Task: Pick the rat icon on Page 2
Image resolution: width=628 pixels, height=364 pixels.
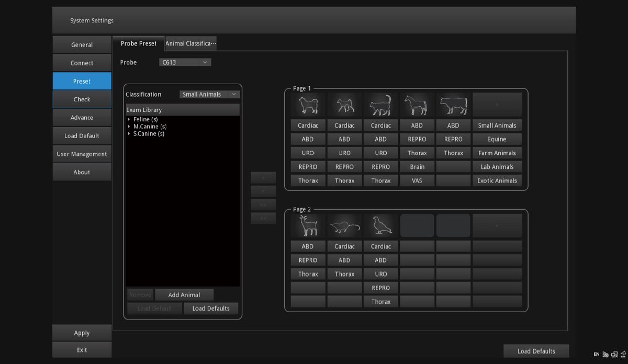Action: [344, 226]
